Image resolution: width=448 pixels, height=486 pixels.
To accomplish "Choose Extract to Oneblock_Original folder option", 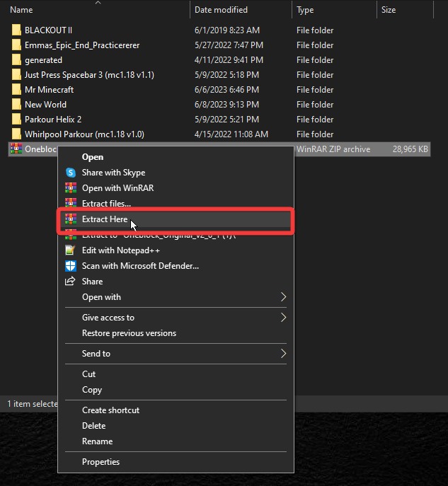I will (x=159, y=236).
